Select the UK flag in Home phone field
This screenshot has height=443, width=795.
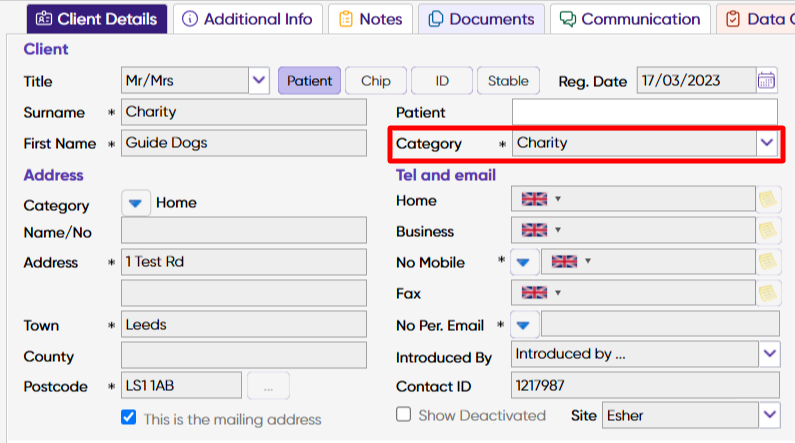click(x=534, y=199)
